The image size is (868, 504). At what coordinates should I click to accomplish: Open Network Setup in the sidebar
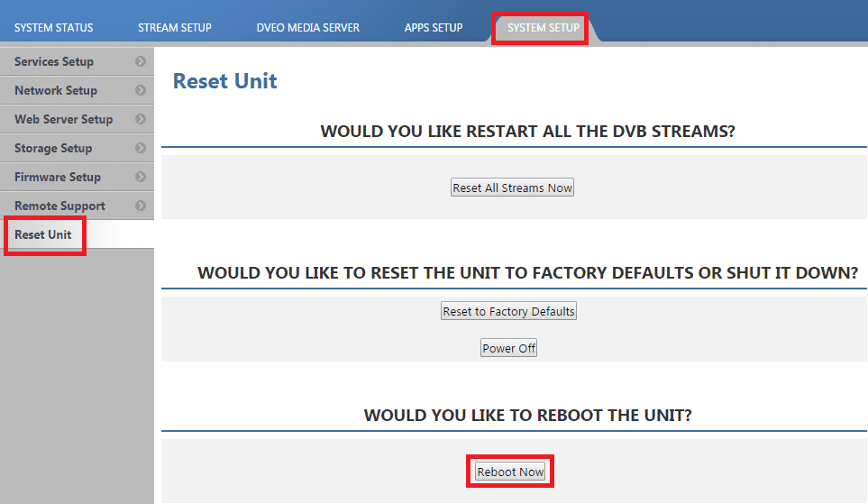click(77, 90)
